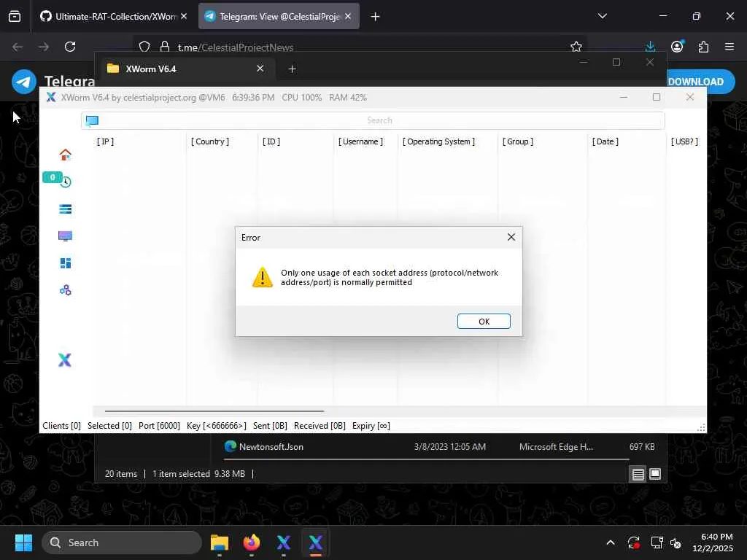Image resolution: width=747 pixels, height=560 pixels.
Task: Open Firefox extensions puzzle icon
Action: pyautogui.click(x=703, y=47)
